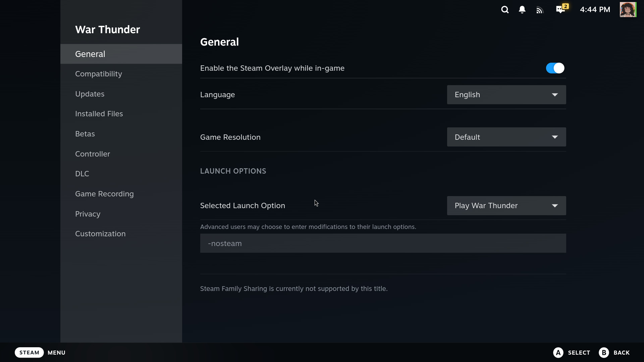Open the search magnifier icon
644x362 pixels.
(505, 10)
